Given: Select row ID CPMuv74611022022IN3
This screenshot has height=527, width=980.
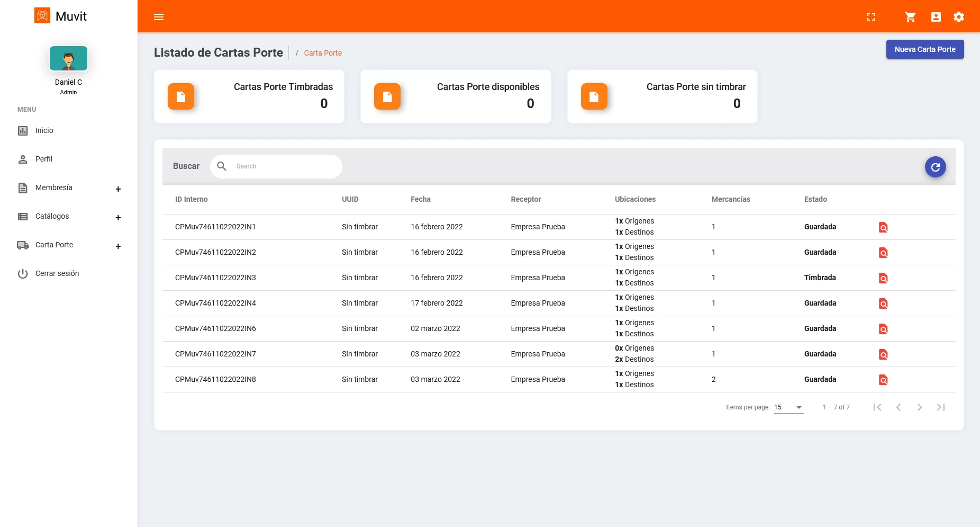Looking at the screenshot, I should tap(215, 278).
